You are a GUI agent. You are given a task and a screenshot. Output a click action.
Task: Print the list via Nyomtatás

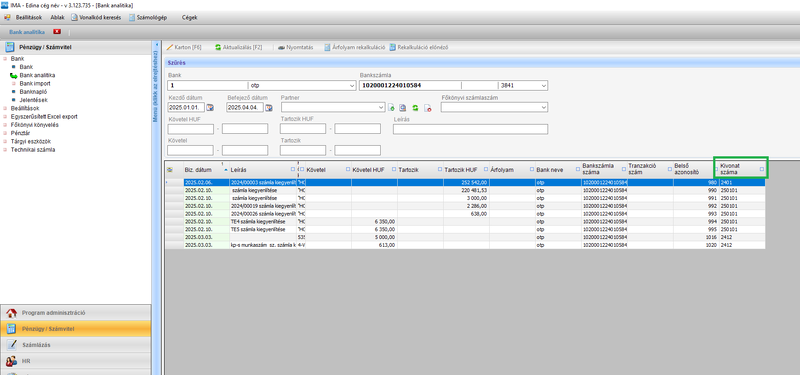coord(295,47)
